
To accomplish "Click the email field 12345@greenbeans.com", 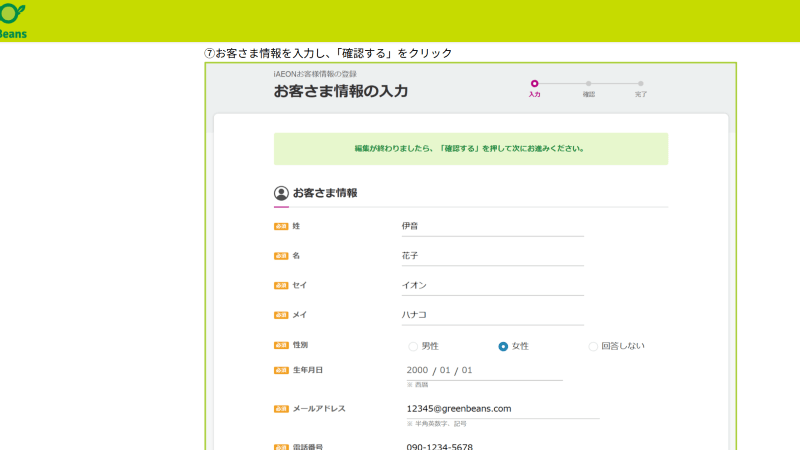I will coord(503,409).
